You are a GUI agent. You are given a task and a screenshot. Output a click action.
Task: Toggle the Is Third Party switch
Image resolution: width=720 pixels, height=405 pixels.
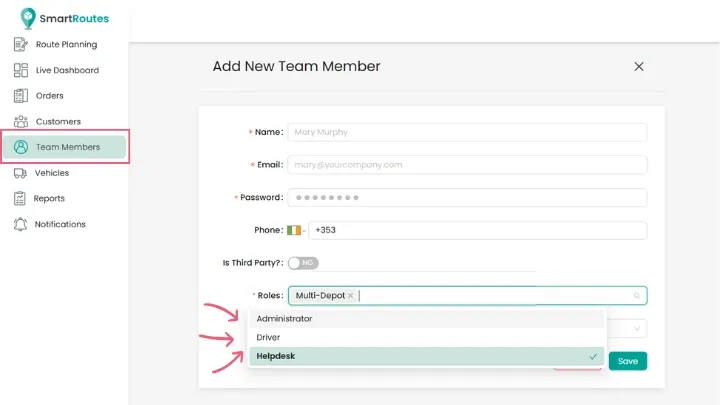(x=303, y=263)
